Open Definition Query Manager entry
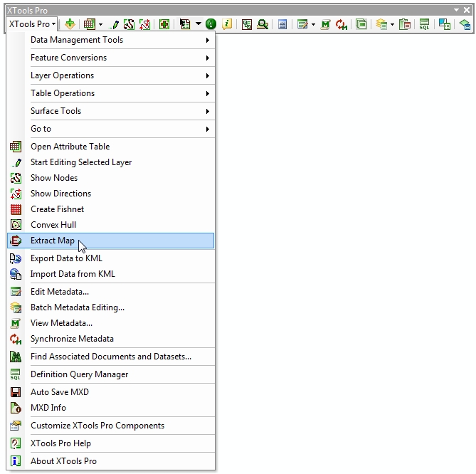The height and width of the screenshot is (474, 476). (111, 374)
